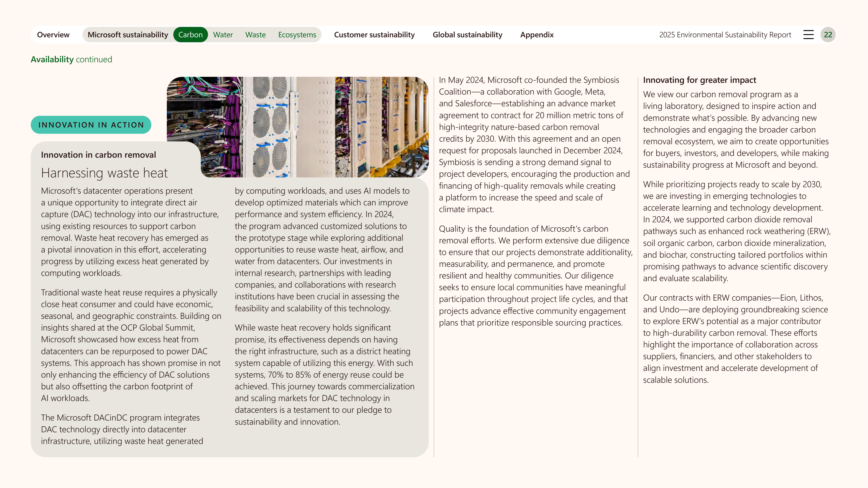Image resolution: width=868 pixels, height=488 pixels.
Task: Click the paragraph starting 'While waste heat recovery'
Action: click(x=325, y=375)
